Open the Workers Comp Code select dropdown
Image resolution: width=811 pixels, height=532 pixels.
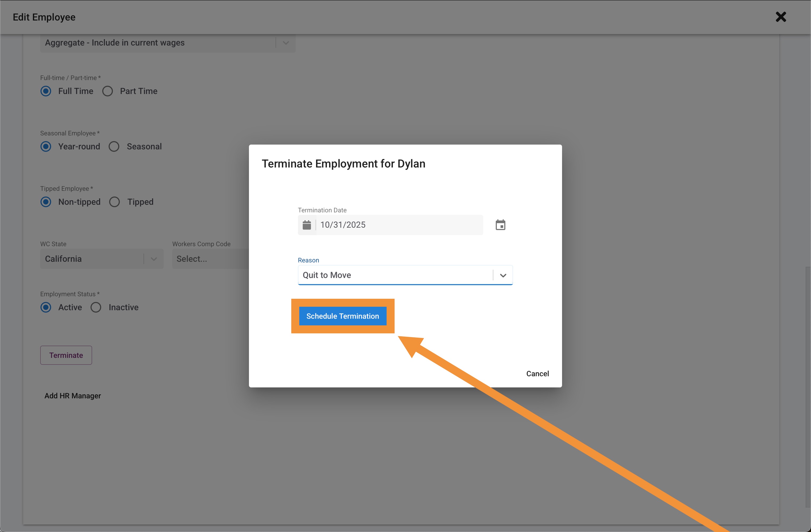[x=210, y=259]
